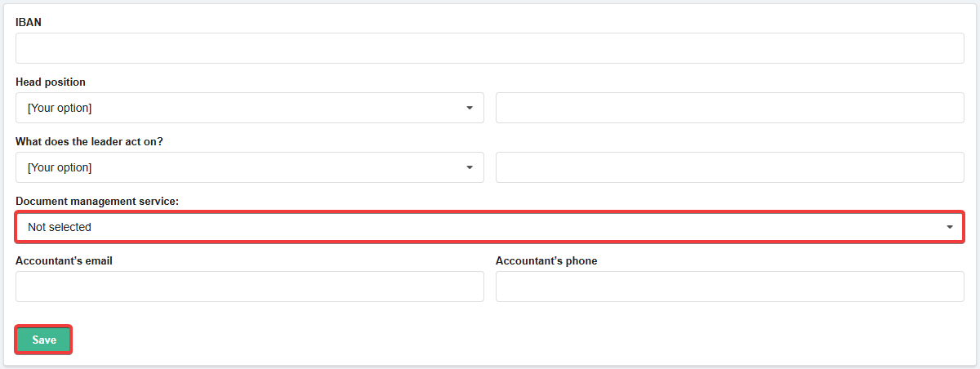Click the caret arrow in Head position dropdown
The image size is (980, 369).
pyautogui.click(x=470, y=108)
